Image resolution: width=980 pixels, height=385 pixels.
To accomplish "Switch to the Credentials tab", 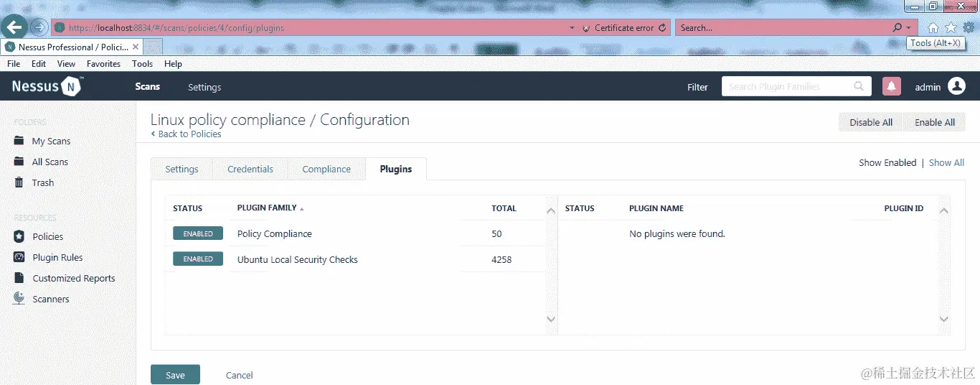I will coord(250,170).
